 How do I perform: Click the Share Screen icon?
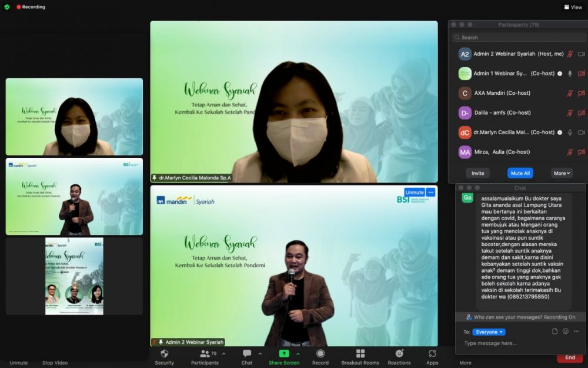[x=284, y=354]
